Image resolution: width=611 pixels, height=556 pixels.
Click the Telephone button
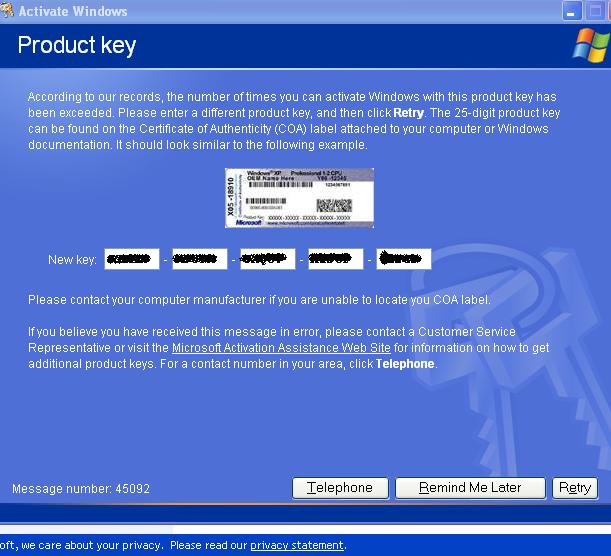[x=340, y=488]
